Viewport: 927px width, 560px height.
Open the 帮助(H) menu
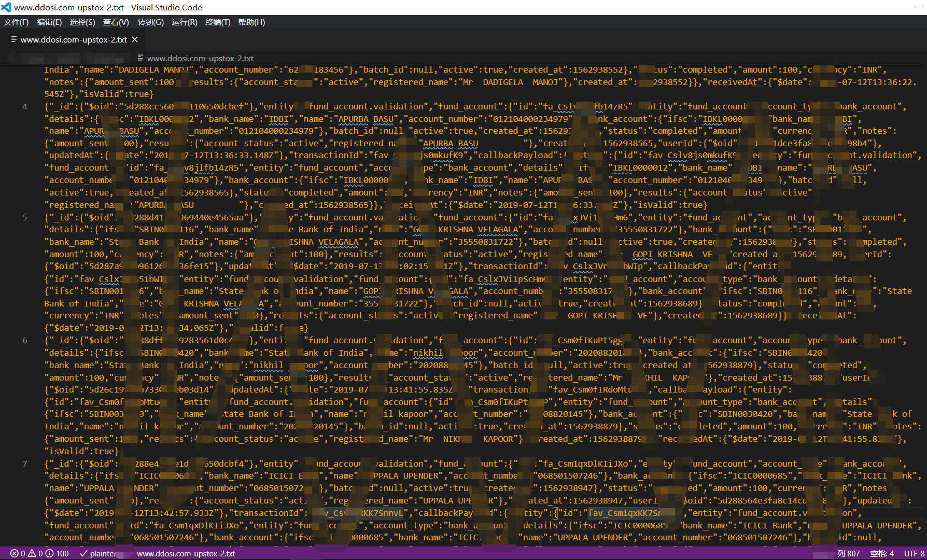click(251, 22)
